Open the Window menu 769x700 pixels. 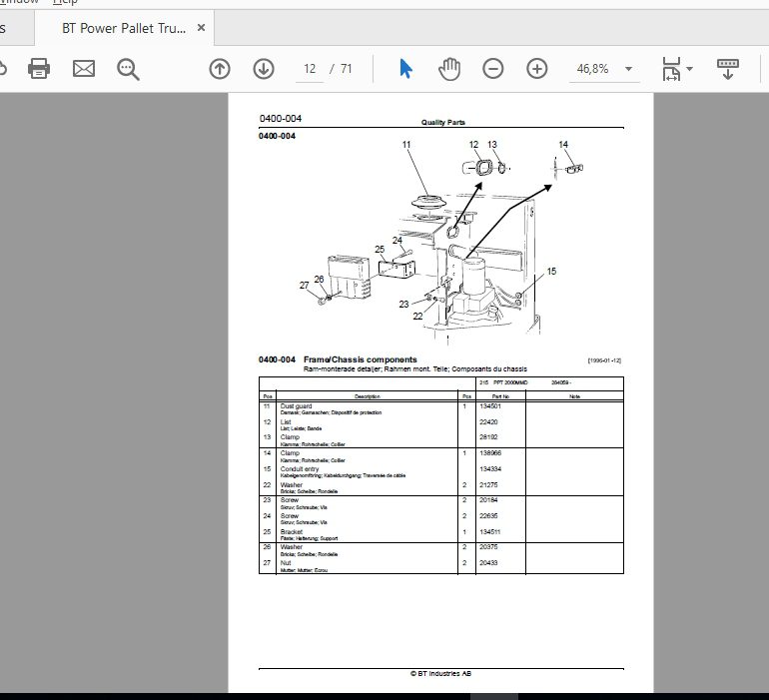(x=20, y=2)
